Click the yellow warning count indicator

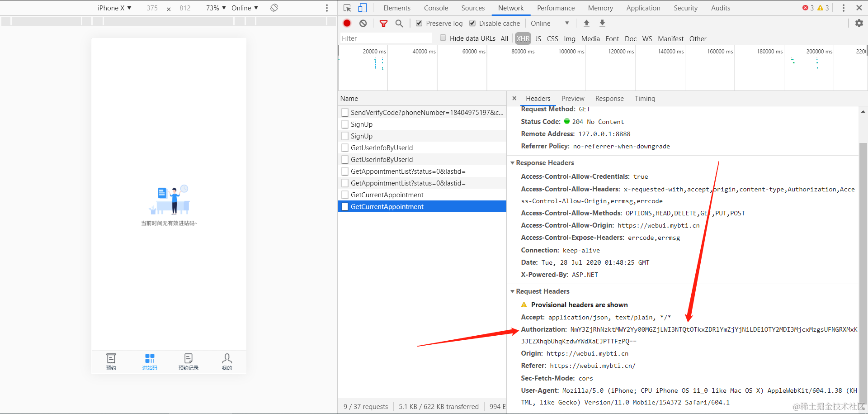[823, 8]
